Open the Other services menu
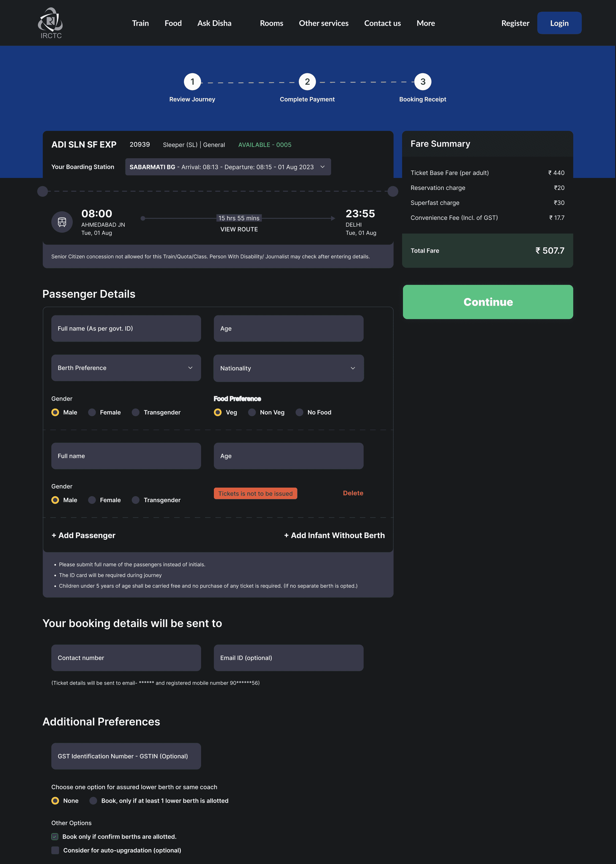616x864 pixels. (324, 23)
